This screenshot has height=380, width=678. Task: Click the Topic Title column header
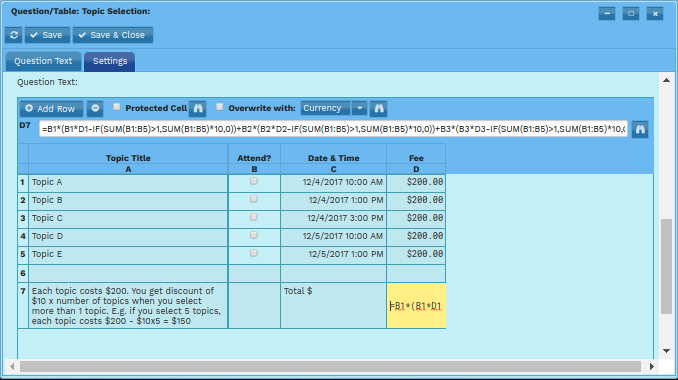(128, 158)
